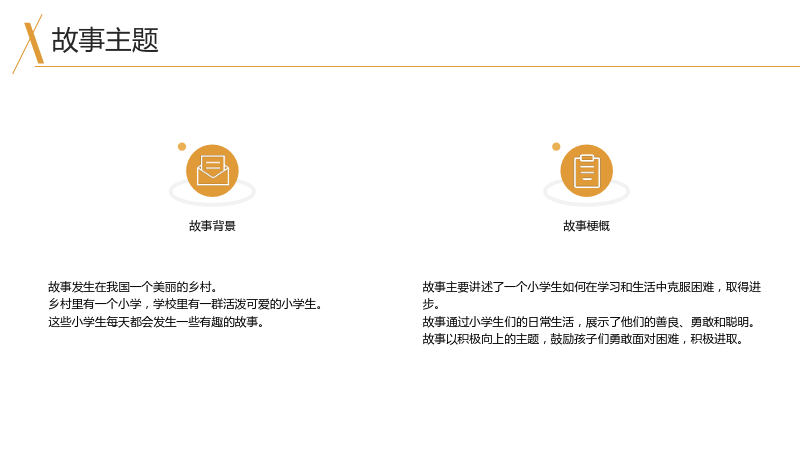
Task: Select the small orange dot beside envelope icon
Action: coord(182,147)
